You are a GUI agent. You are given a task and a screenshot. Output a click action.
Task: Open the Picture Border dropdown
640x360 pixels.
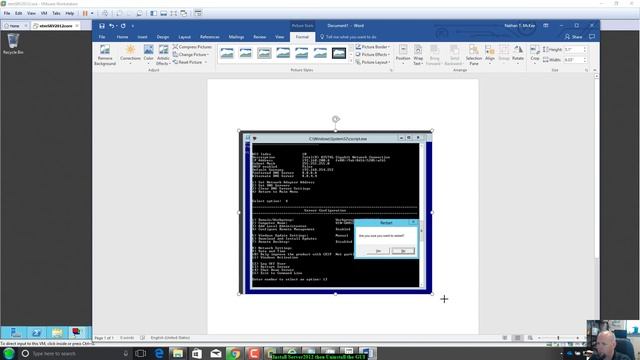pyautogui.click(x=373, y=47)
